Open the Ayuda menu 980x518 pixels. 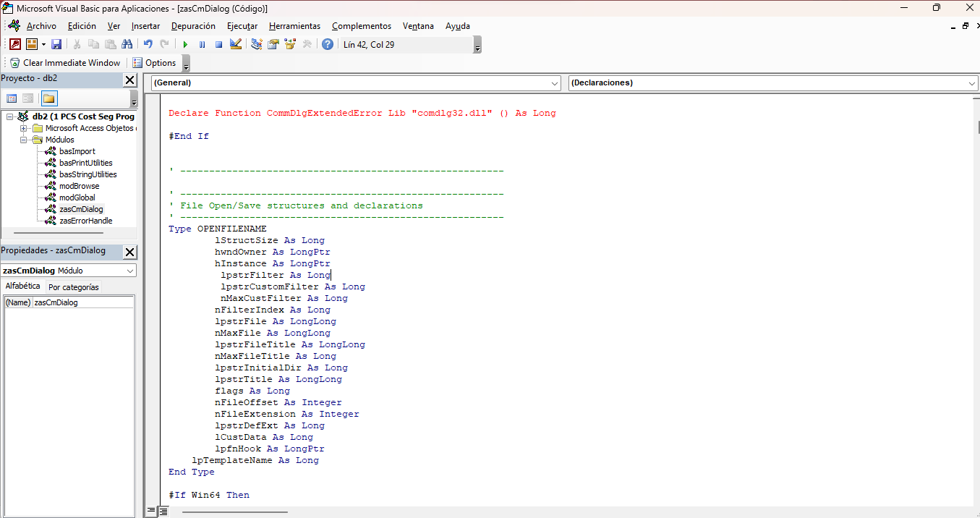pos(457,26)
